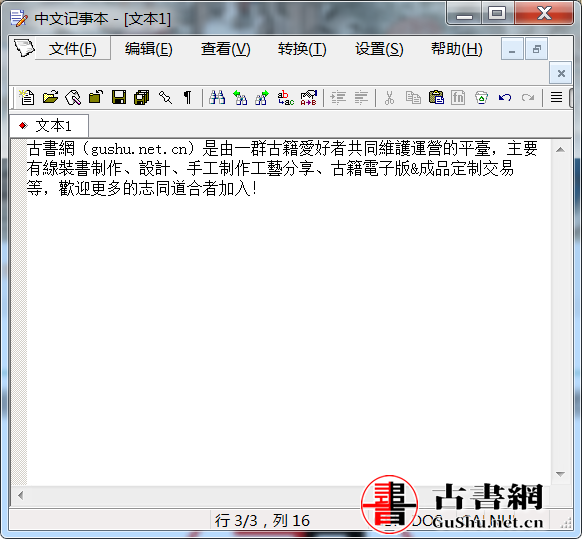
Task: Close the document with the inner X button
Action: tap(561, 73)
